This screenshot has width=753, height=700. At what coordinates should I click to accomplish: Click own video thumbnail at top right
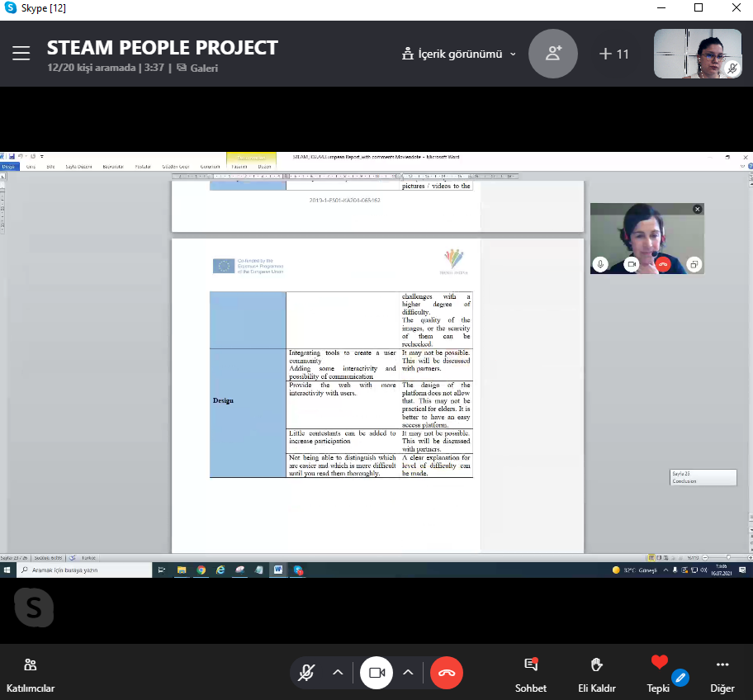[698, 54]
